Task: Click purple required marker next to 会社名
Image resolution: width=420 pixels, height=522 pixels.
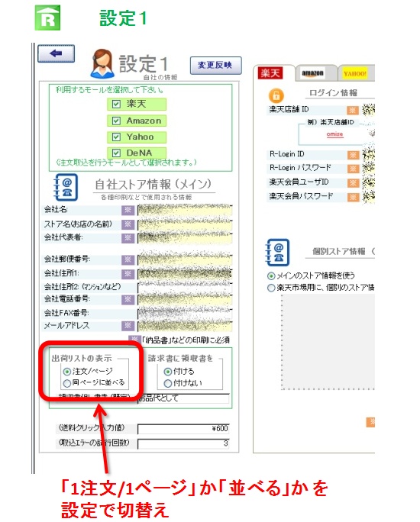Action: tap(128, 210)
